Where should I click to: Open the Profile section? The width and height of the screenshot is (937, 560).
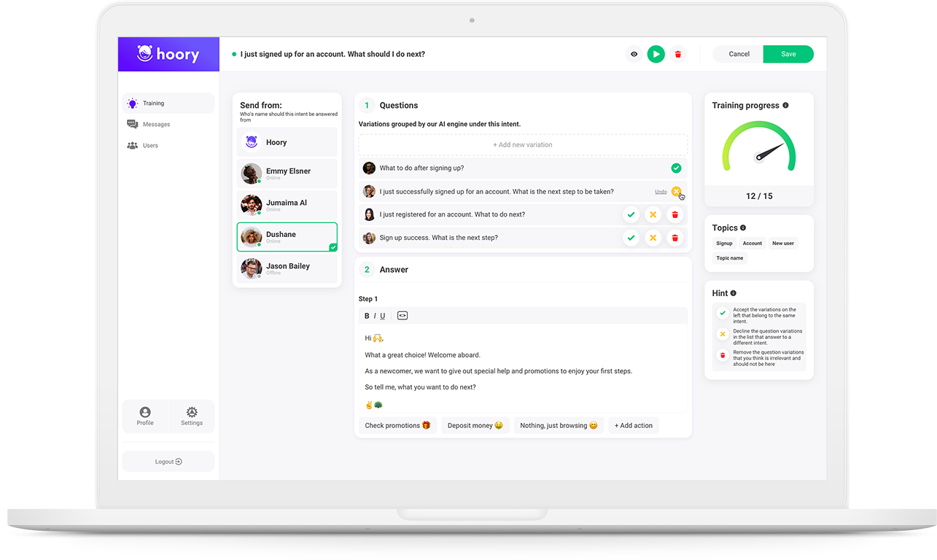145,416
